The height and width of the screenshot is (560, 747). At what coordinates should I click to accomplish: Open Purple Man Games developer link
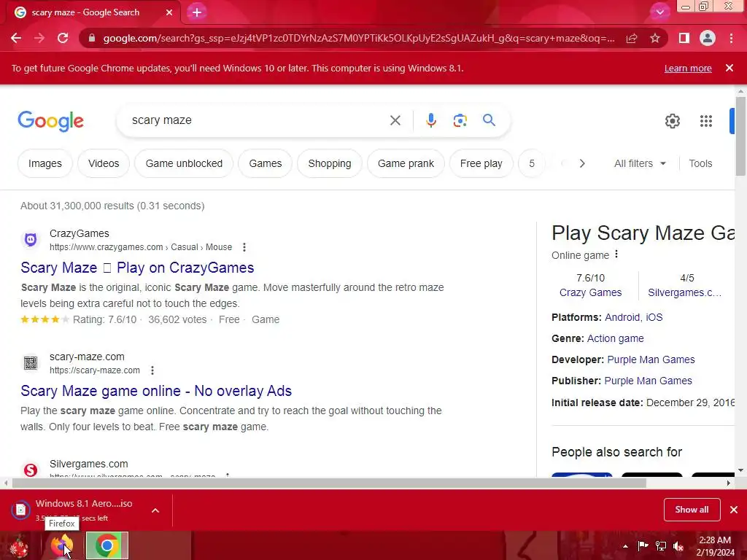point(651,359)
